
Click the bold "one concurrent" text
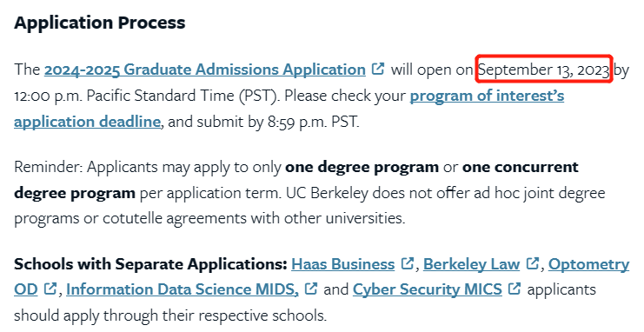pos(521,167)
